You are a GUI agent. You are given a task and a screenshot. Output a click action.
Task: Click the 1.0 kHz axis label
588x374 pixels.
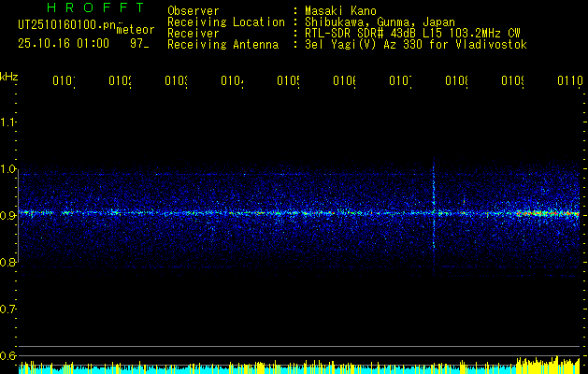click(x=7, y=169)
